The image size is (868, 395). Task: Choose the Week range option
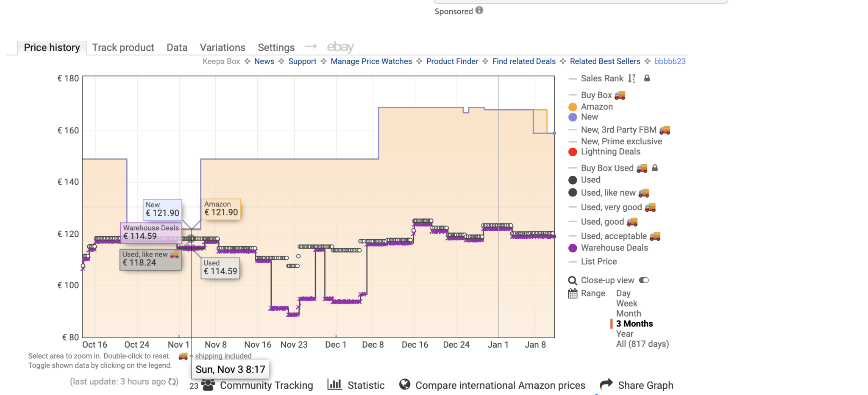coord(626,304)
